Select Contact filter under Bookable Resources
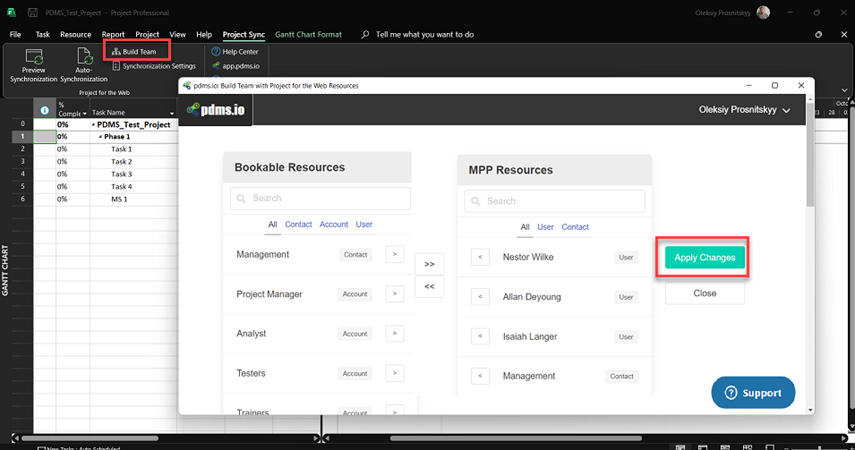The width and height of the screenshot is (855, 450). 298,224
